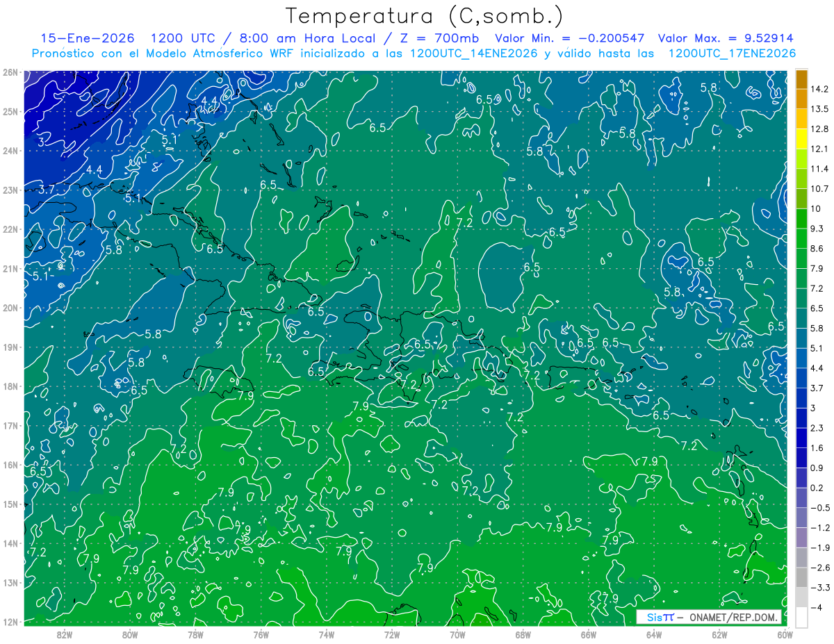Click the 78W longitude label
The height and width of the screenshot is (644, 834).
pyautogui.click(x=195, y=634)
